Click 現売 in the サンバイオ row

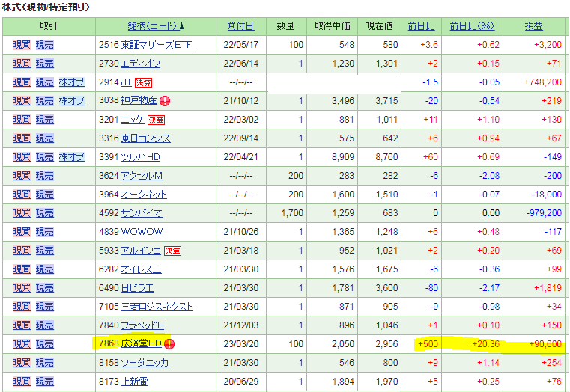(x=45, y=213)
